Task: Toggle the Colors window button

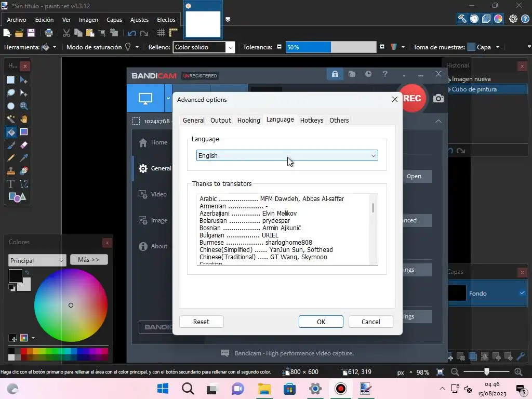Action: coord(498,19)
